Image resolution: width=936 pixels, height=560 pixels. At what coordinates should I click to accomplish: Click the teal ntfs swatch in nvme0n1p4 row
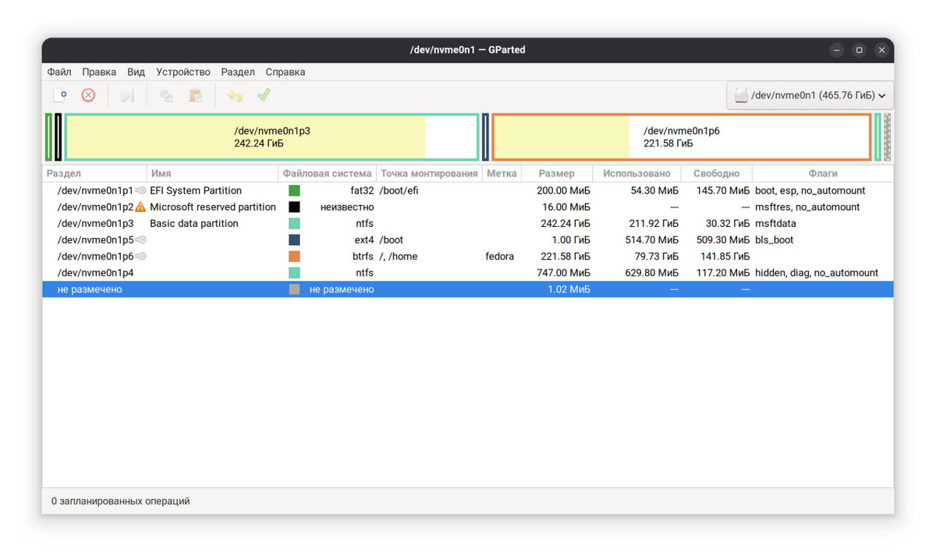tap(294, 273)
